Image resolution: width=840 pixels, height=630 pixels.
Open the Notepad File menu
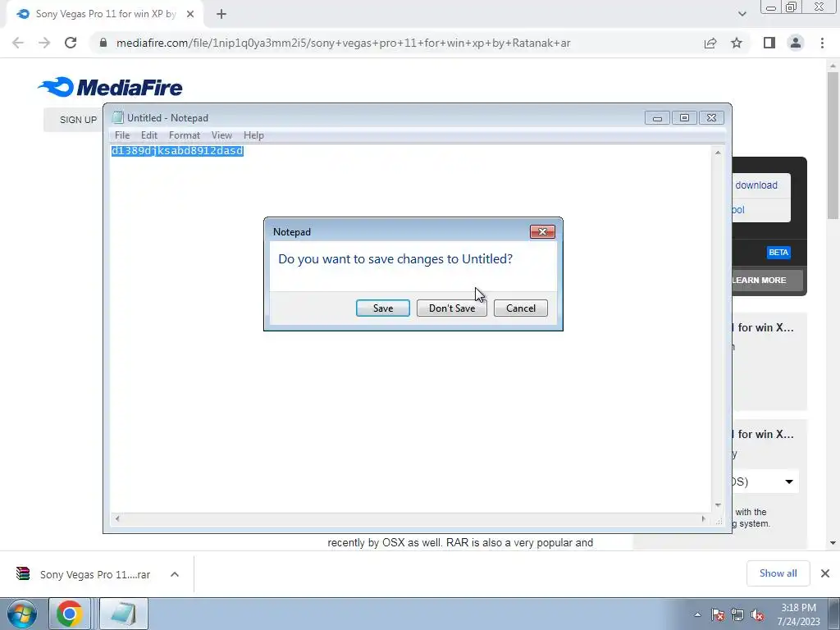[122, 135]
